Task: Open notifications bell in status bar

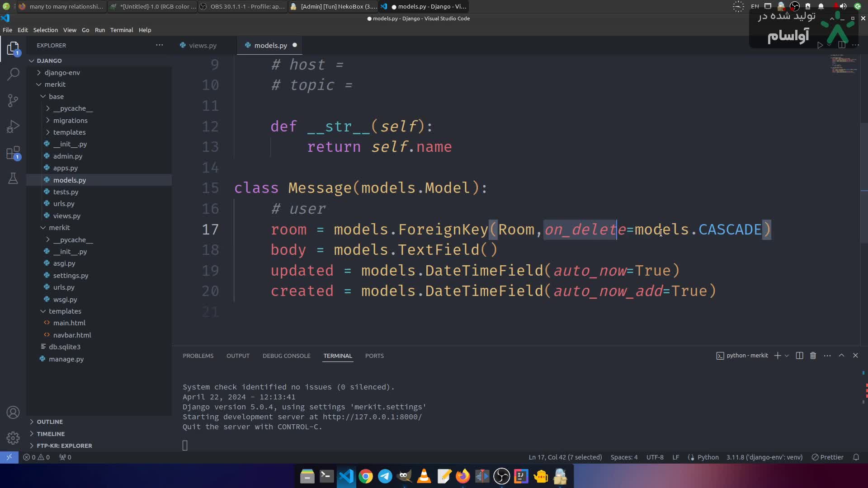Action: [856, 457]
